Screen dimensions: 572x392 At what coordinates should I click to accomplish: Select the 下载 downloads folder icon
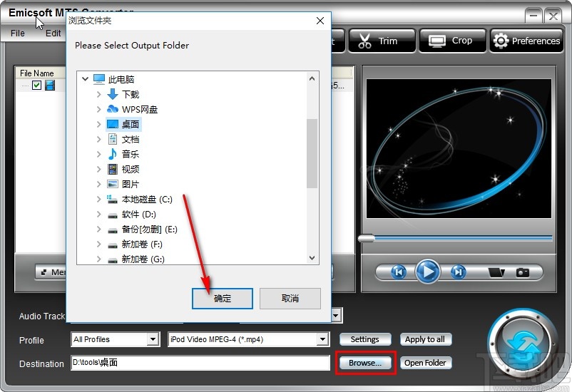click(113, 94)
